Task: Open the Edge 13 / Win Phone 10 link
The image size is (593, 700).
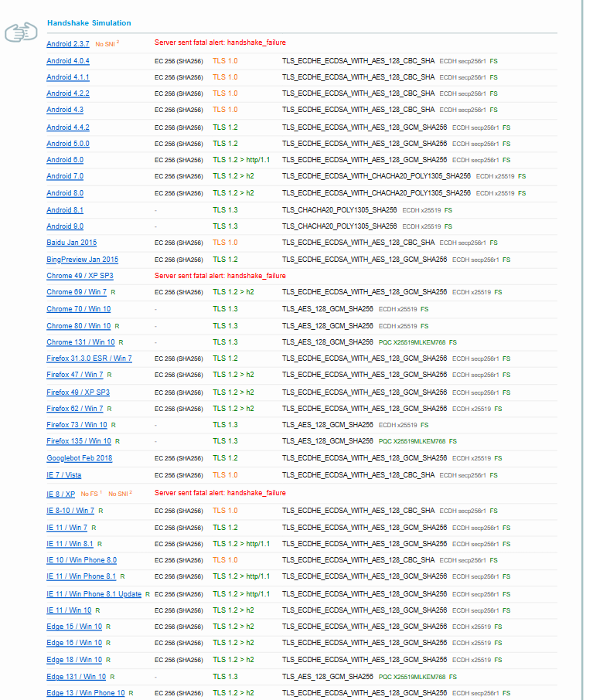Action: click(86, 693)
